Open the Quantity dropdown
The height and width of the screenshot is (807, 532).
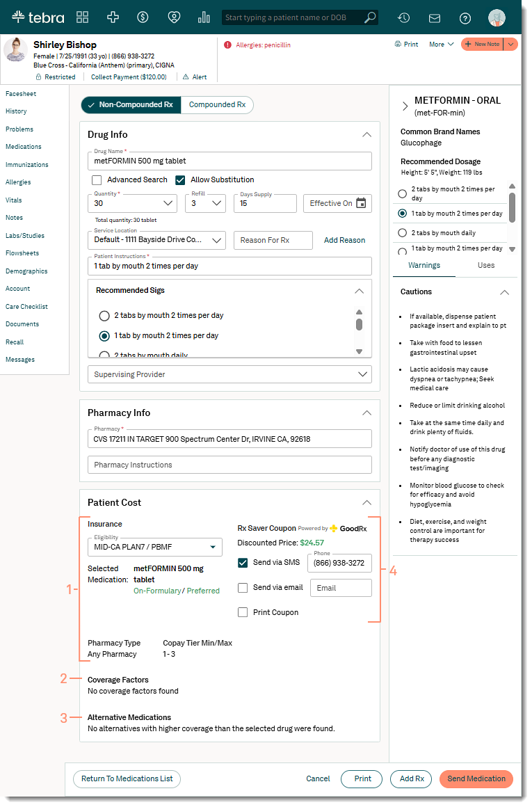[132, 203]
